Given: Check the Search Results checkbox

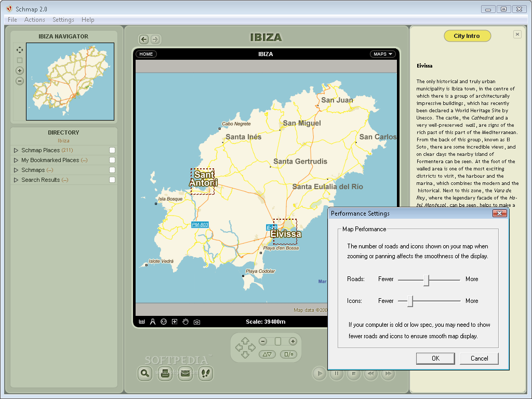Looking at the screenshot, I should (x=112, y=179).
